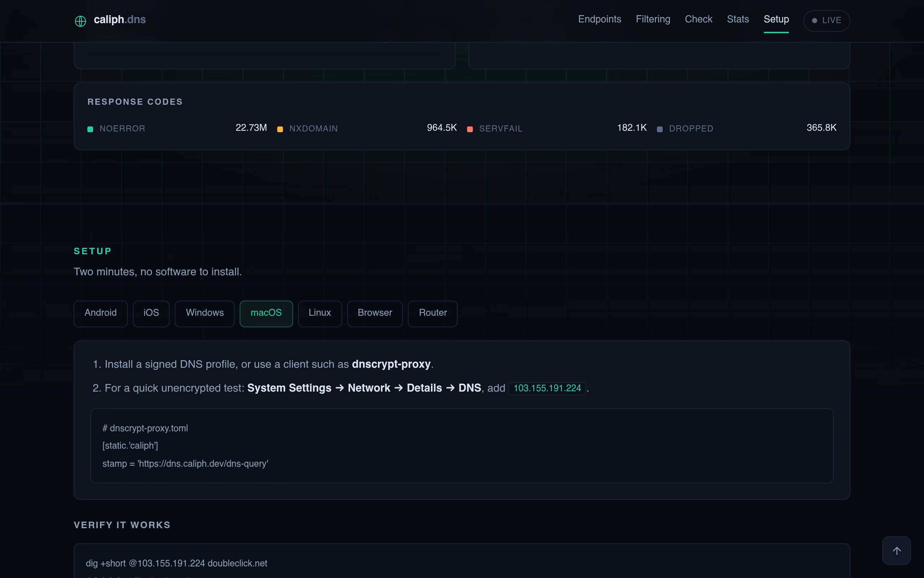Viewport: 924px width, 578px height.
Task: Click the 182.1K SERVFAIL count
Action: click(x=632, y=128)
